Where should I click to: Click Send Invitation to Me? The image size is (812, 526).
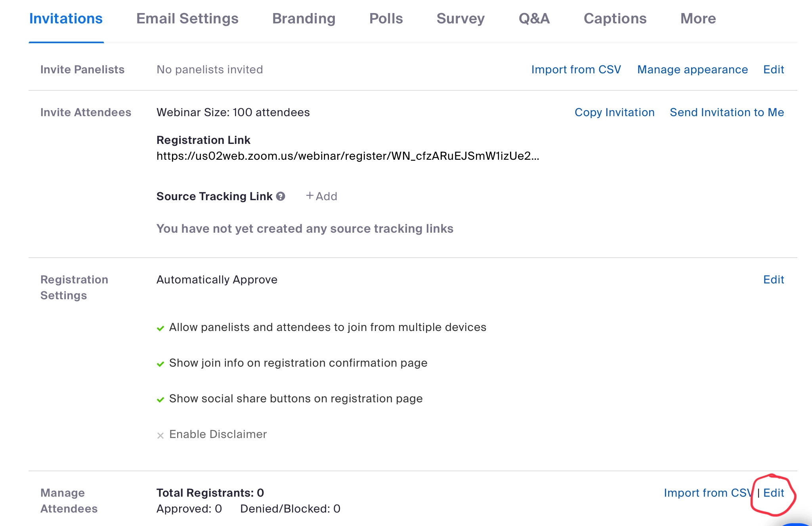click(x=727, y=112)
